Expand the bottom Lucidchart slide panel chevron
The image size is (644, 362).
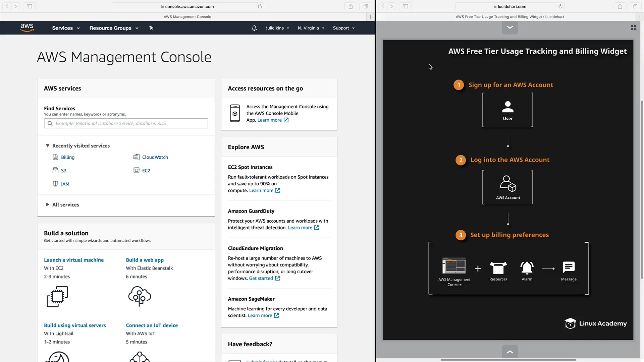point(510,352)
